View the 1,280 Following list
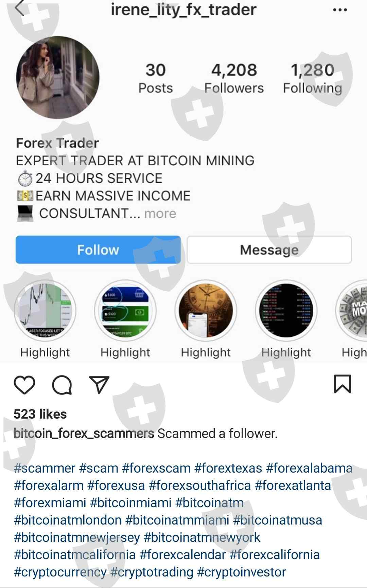 (313, 78)
